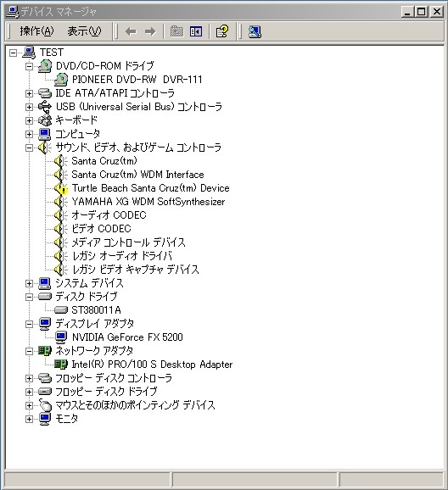Click the scan for hardware changes icon

[x=255, y=31]
